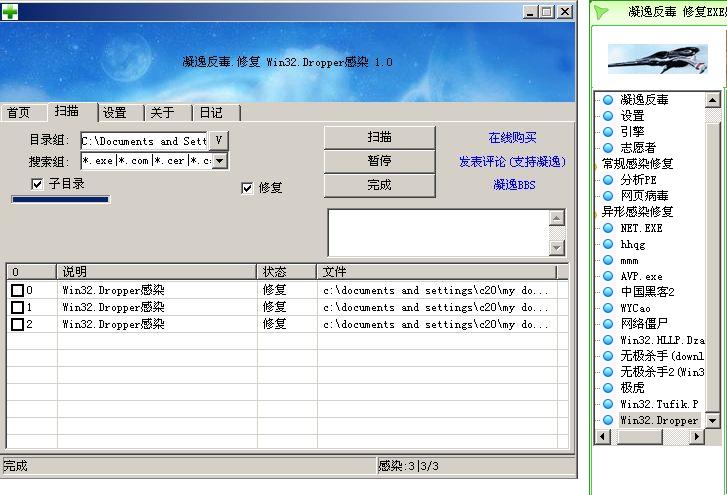Click the blue bullet icon beside 志愿者
This screenshot has width=727, height=495.
pos(608,148)
